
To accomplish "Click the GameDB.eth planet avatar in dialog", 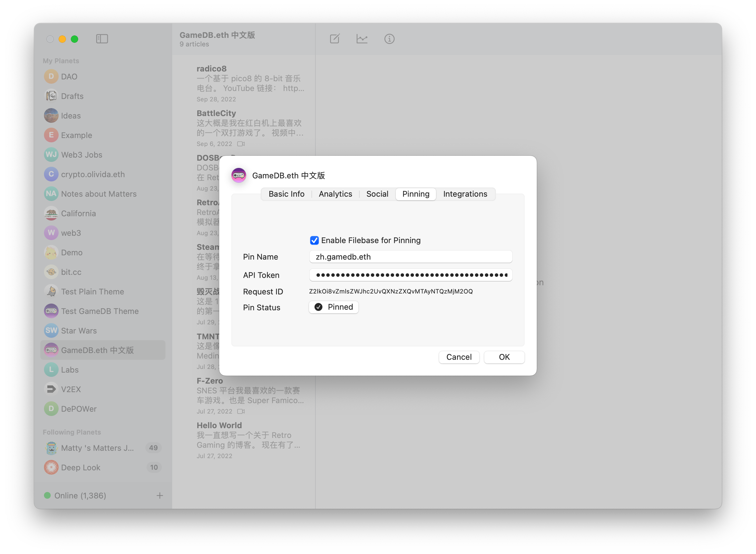I will [x=238, y=175].
